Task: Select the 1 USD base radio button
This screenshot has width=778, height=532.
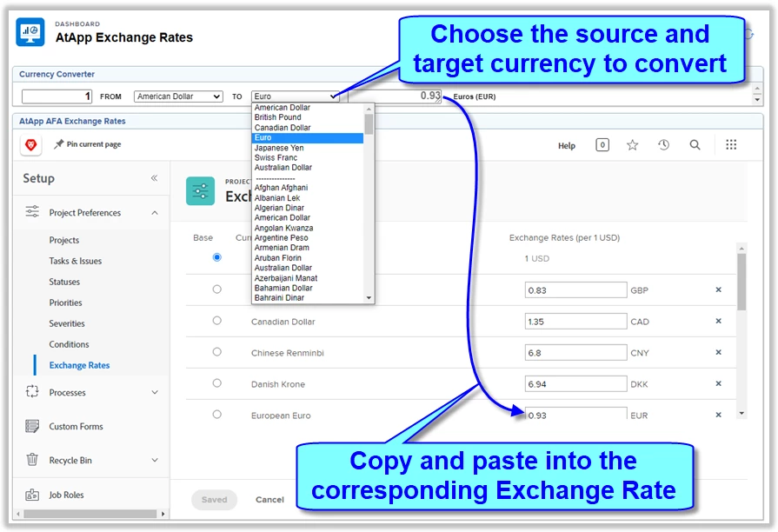Action: 216,257
